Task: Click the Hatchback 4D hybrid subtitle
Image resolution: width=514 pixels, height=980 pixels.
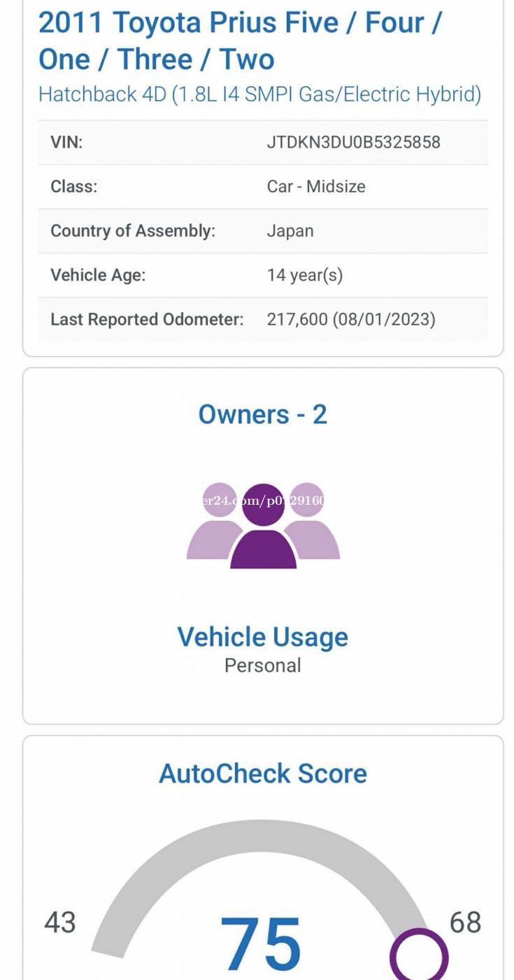Action: pyautogui.click(x=259, y=94)
